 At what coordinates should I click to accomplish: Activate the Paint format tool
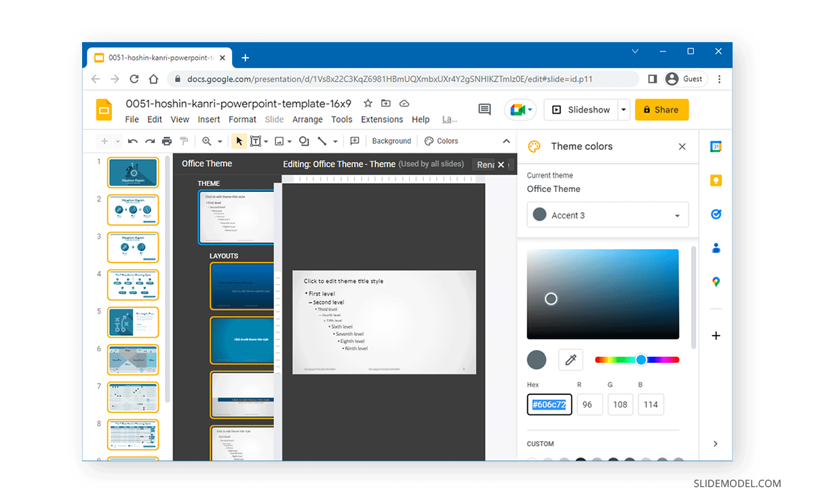coord(184,140)
